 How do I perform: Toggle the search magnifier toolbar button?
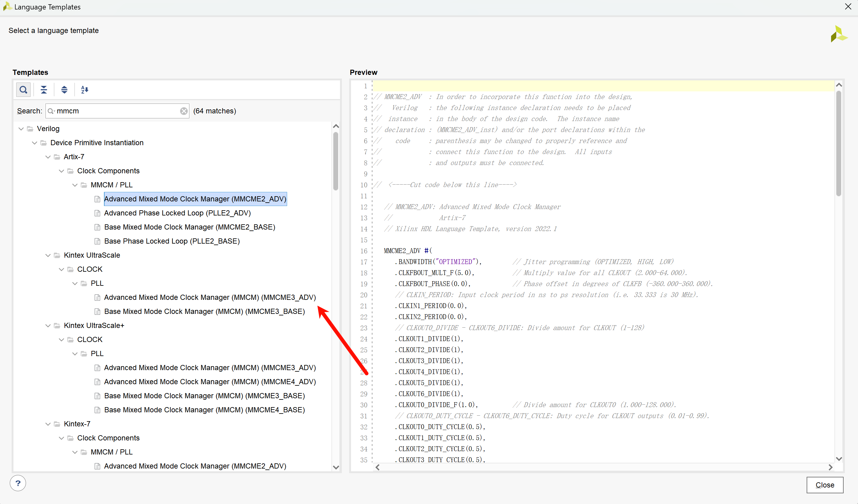[x=24, y=90]
